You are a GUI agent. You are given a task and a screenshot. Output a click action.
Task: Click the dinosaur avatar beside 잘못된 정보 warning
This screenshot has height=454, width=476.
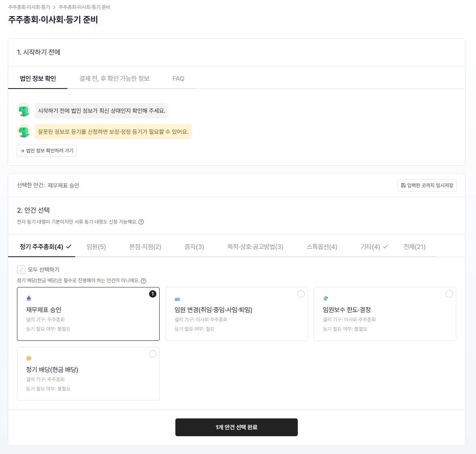coord(24,131)
